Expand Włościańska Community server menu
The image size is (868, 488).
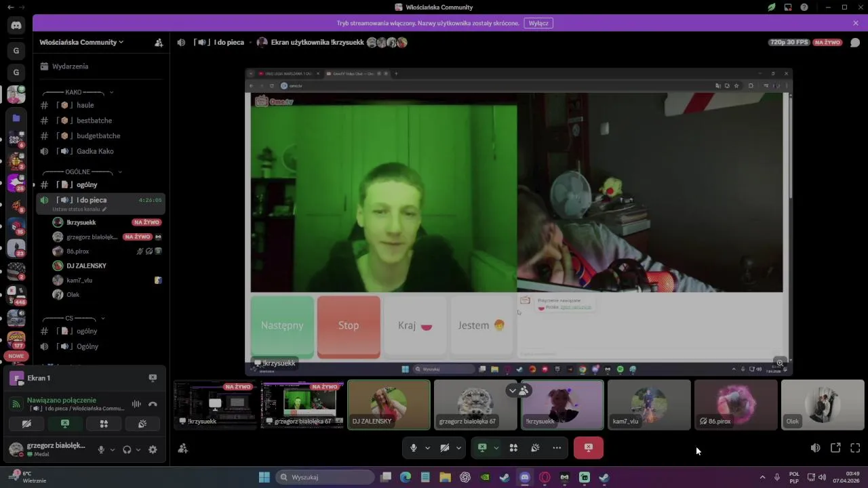[81, 42]
